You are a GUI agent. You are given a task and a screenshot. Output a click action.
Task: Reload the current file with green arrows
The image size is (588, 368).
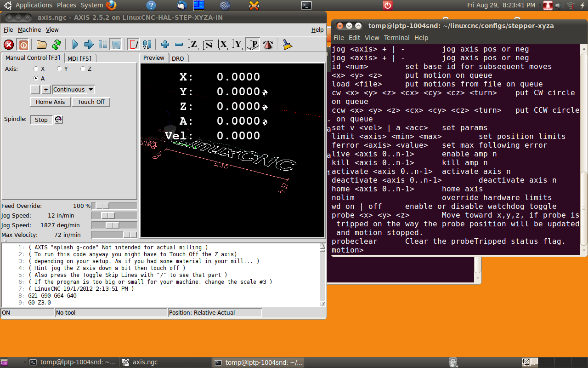tap(56, 45)
